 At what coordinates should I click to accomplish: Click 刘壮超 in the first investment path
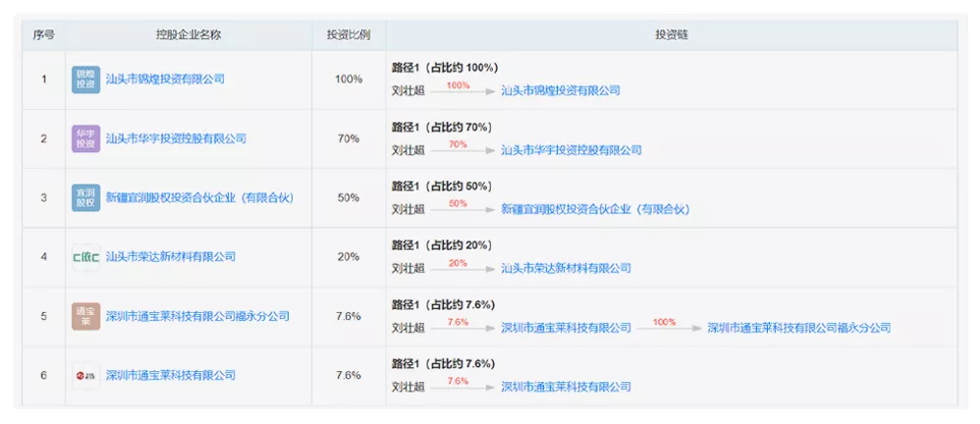click(x=408, y=90)
